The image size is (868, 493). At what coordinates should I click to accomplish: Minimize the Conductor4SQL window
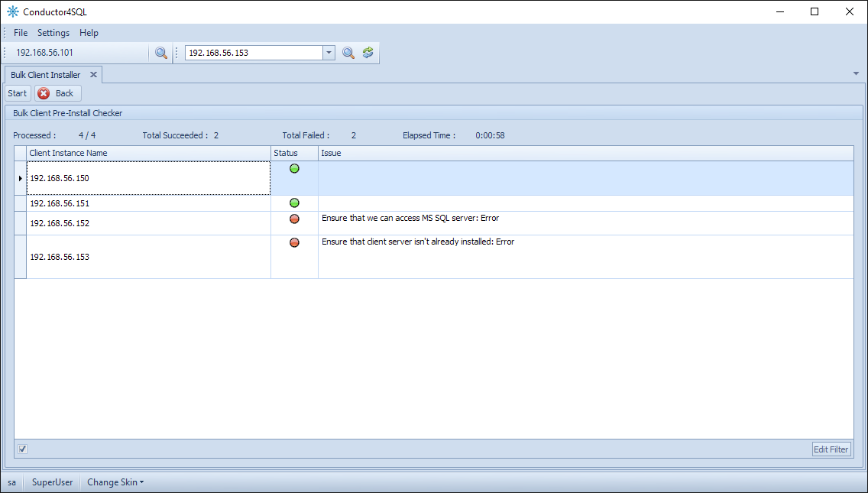click(779, 11)
